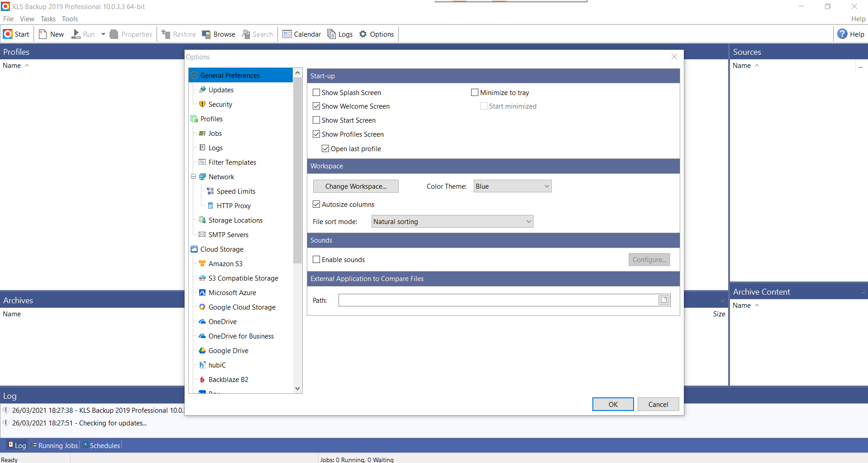Select Google Drive in the tree
The height and width of the screenshot is (463, 868).
coord(228,350)
